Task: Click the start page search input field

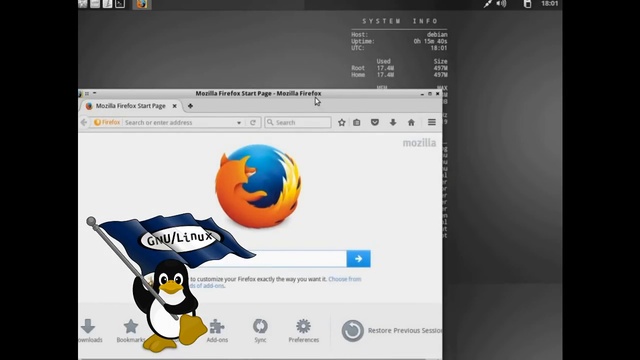Action: (x=267, y=259)
